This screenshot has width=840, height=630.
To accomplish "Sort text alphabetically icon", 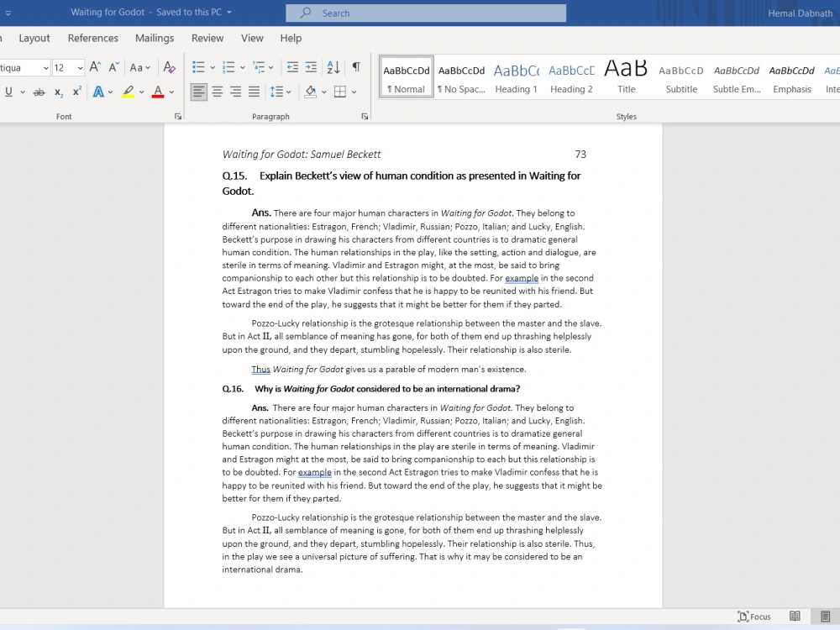I will (x=333, y=67).
